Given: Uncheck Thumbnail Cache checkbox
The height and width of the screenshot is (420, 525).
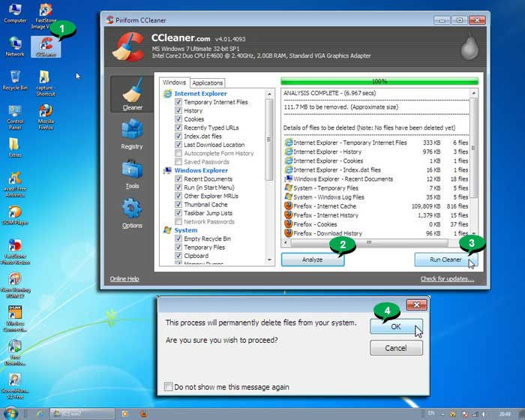Looking at the screenshot, I should [178, 205].
